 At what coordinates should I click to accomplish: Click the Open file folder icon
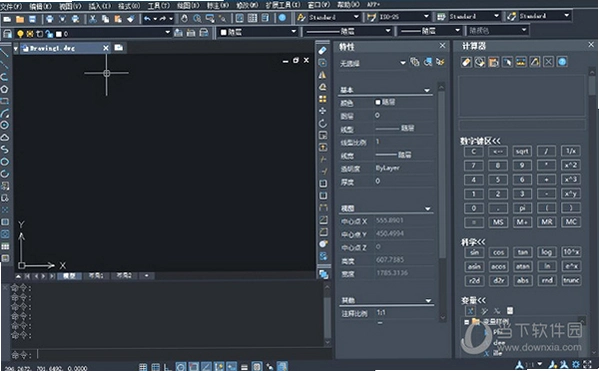pyautogui.click(x=20, y=19)
